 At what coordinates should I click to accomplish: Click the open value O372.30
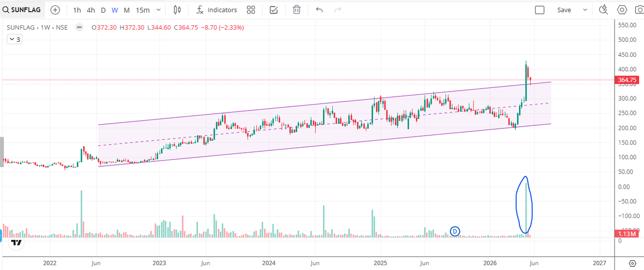[105, 27]
